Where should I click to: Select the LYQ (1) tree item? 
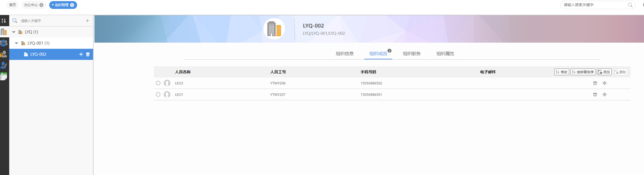pyautogui.click(x=51, y=32)
